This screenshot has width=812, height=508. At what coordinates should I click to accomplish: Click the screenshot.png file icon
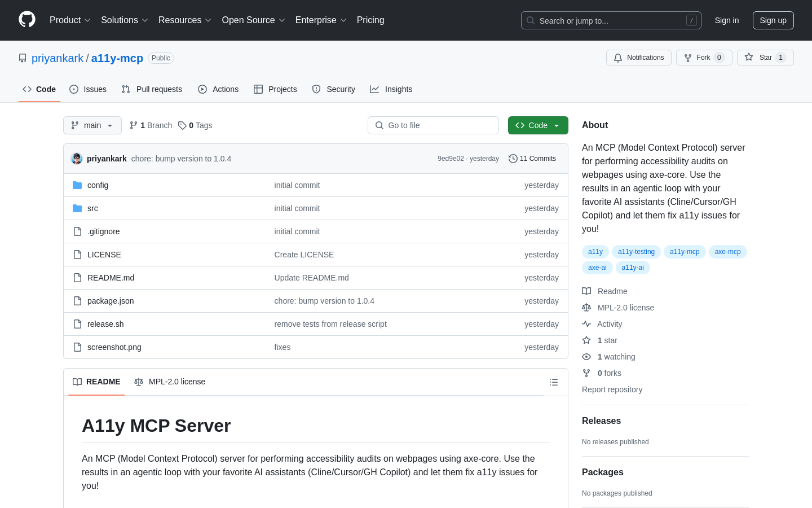[77, 347]
